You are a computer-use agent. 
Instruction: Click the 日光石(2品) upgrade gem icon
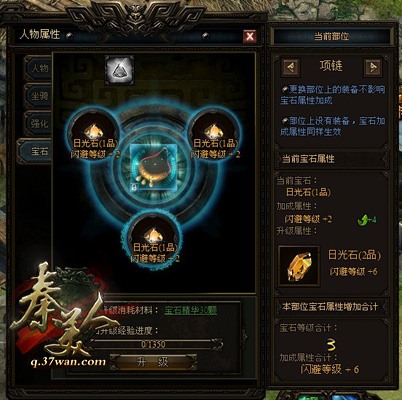pos(299,266)
